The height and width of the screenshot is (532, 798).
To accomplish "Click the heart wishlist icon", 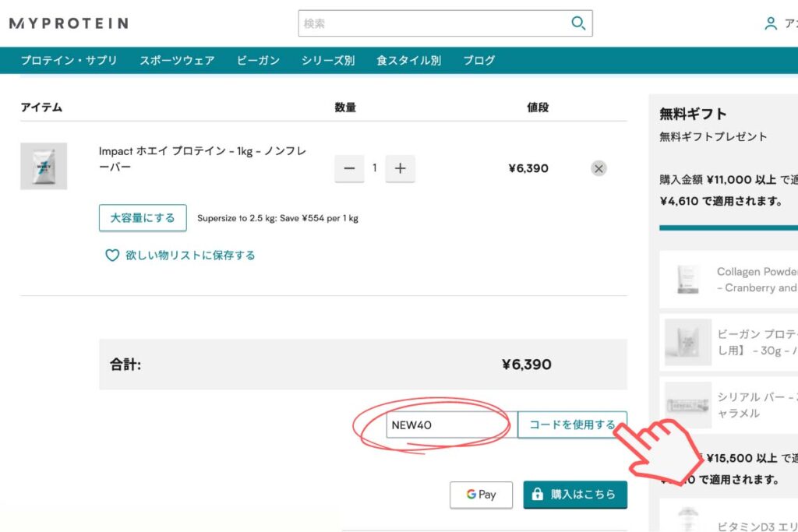I will pos(112,255).
